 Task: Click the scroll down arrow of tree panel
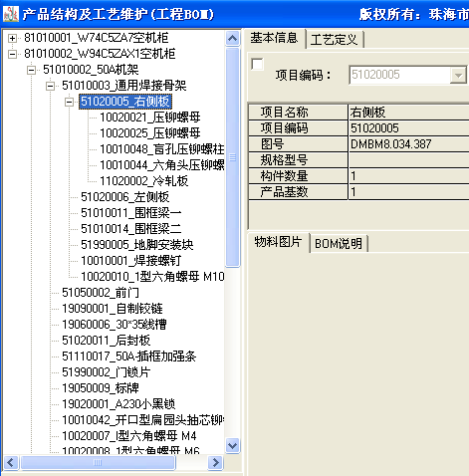(232, 445)
